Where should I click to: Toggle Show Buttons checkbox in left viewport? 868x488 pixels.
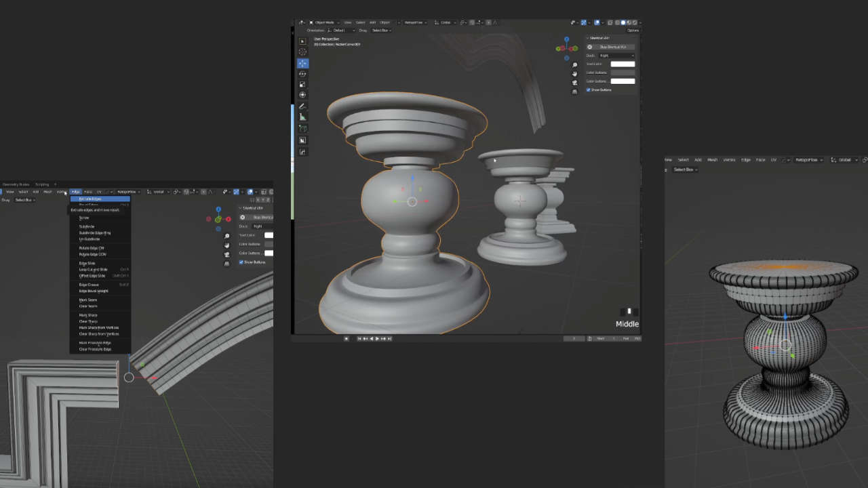pyautogui.click(x=241, y=262)
